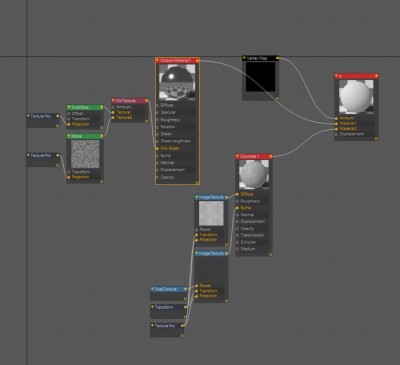
Task: Click Concrete 1 node output port
Action: click(x=270, y=156)
